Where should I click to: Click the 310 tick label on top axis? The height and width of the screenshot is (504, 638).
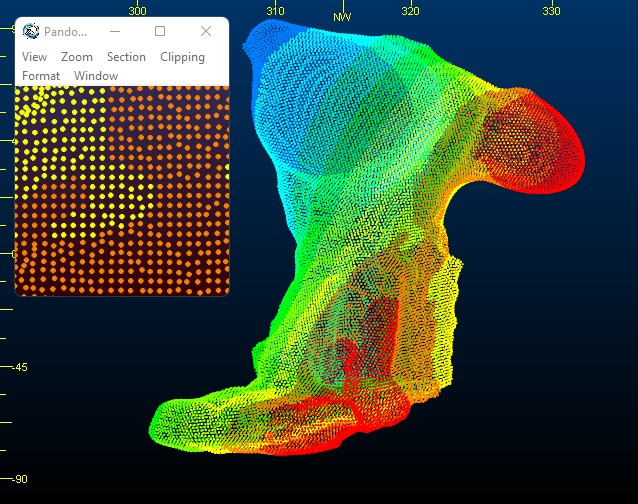275,11
